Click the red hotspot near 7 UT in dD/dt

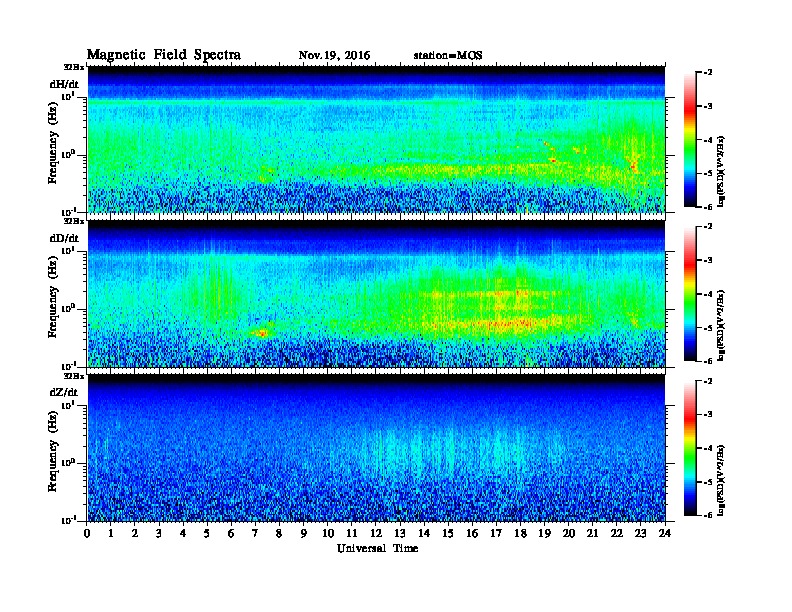coord(261,333)
